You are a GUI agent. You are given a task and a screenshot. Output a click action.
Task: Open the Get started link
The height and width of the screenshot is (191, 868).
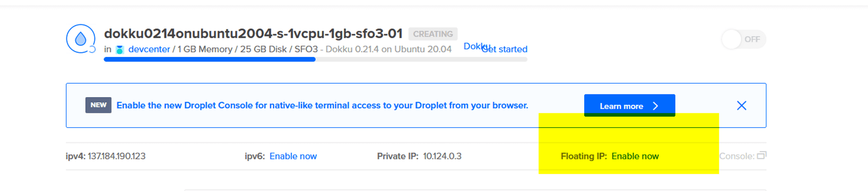[x=508, y=49]
